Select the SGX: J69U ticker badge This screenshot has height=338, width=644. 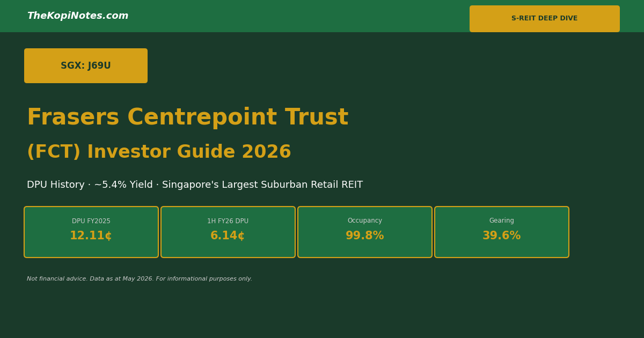[x=86, y=65]
